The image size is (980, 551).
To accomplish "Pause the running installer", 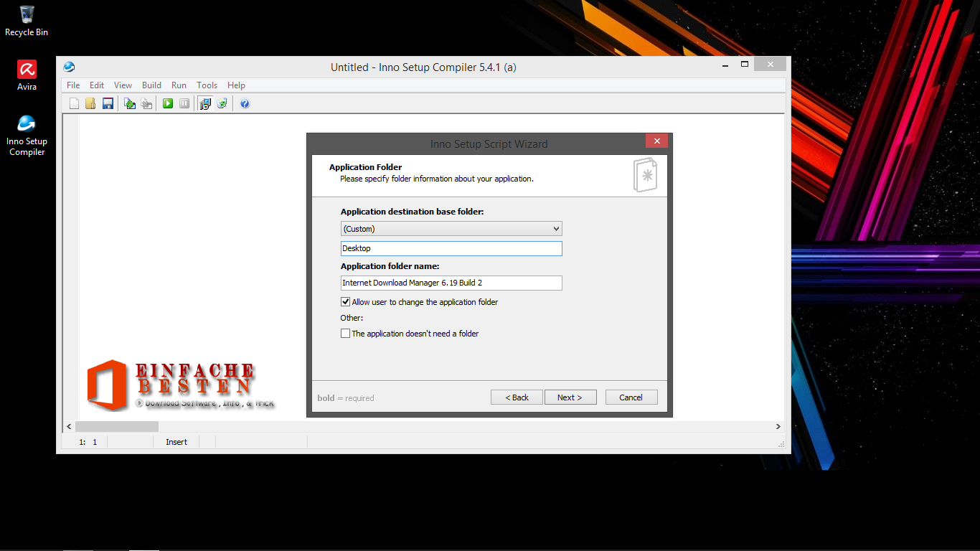I will point(184,103).
